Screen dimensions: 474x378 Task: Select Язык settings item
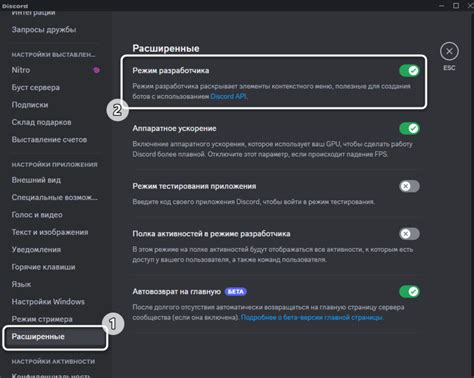tap(21, 284)
